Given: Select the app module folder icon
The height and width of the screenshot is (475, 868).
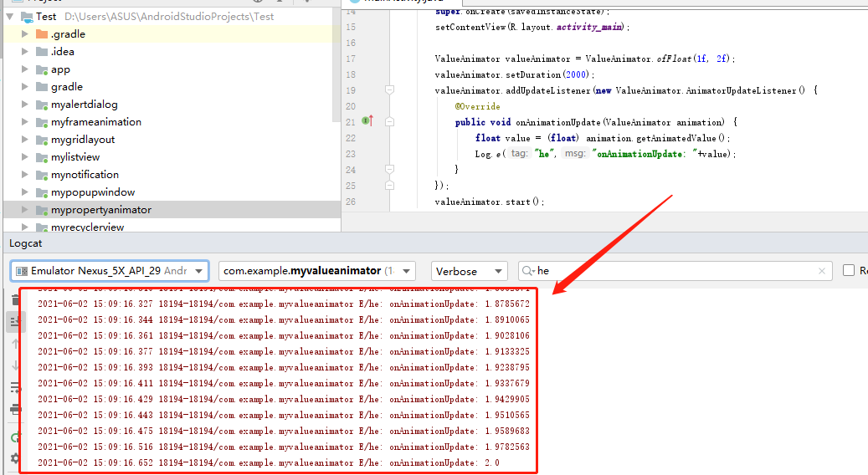Looking at the screenshot, I should (x=42, y=69).
